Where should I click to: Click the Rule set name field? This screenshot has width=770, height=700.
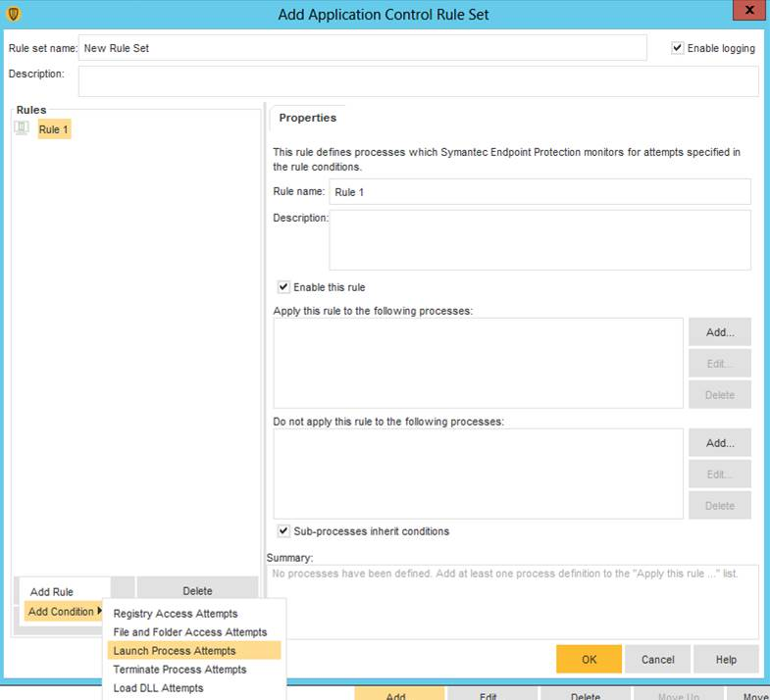click(x=362, y=48)
